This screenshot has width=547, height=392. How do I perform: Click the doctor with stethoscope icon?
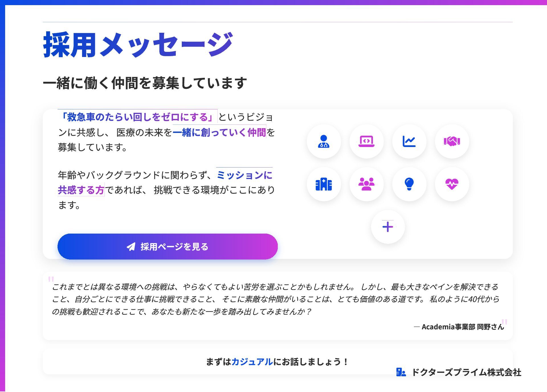pyautogui.click(x=324, y=141)
